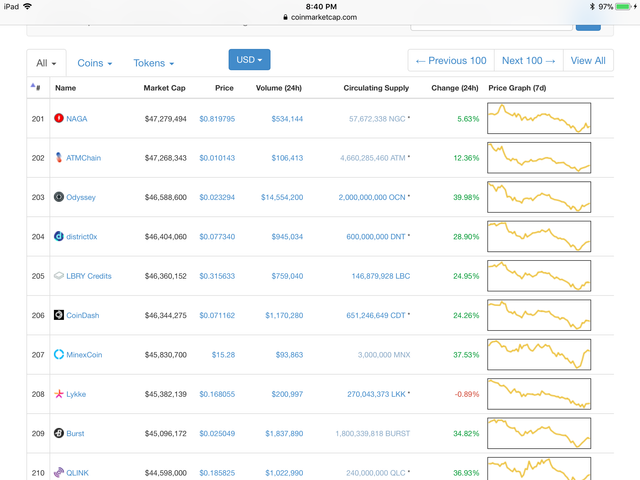Screen dimensions: 640x480
Task: Click the LBRY Credits logo icon
Action: [x=59, y=276]
